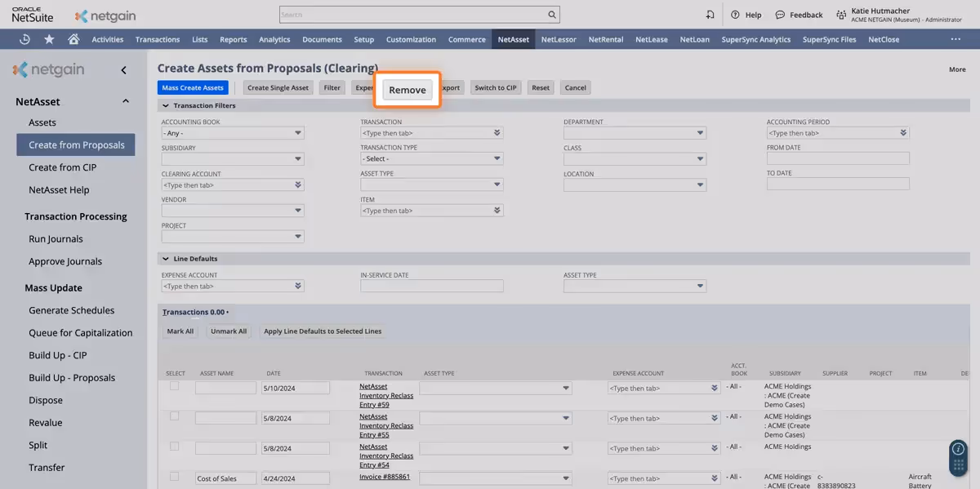The width and height of the screenshot is (980, 489).
Task: Open the shortcuts star icon
Action: tap(48, 38)
